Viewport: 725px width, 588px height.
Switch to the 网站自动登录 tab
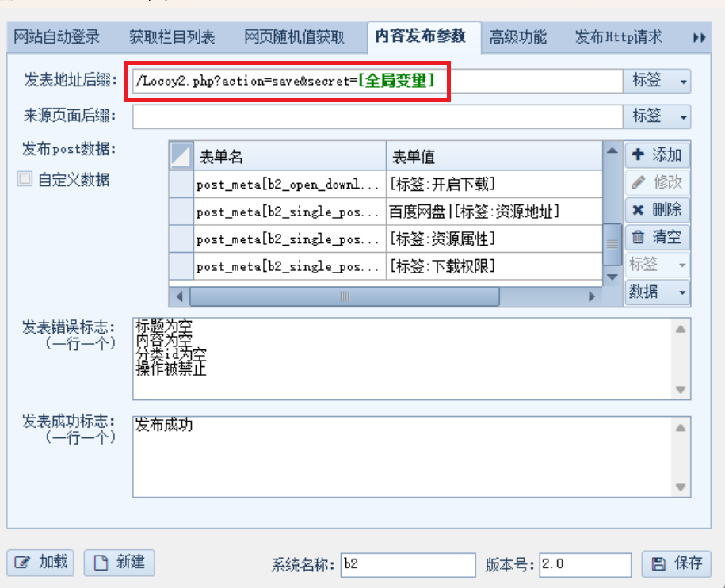56,37
